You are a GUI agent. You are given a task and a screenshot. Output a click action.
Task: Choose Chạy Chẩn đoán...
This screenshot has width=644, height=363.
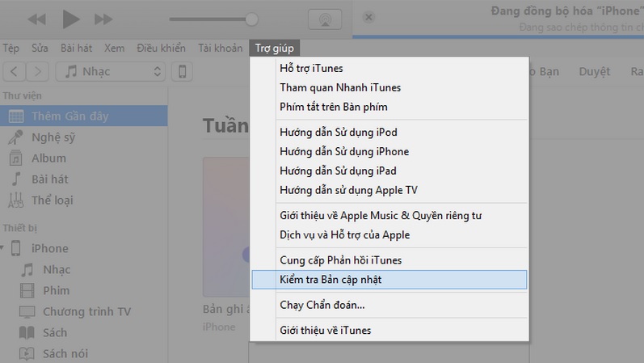389,305
